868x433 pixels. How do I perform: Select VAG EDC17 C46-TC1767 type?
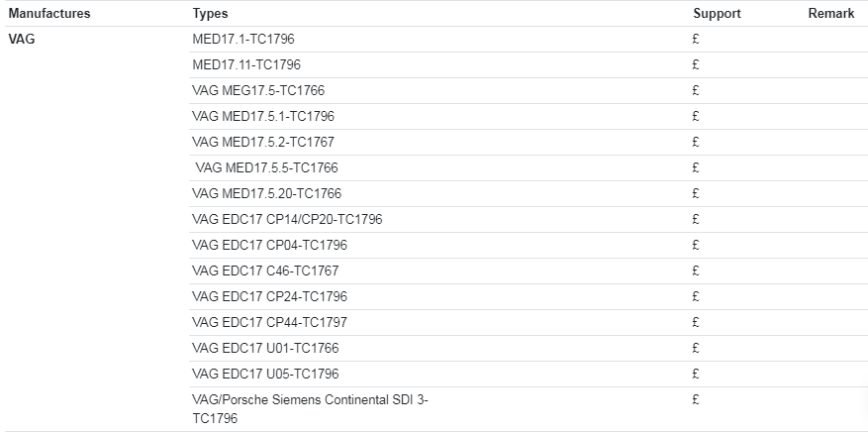pos(265,271)
